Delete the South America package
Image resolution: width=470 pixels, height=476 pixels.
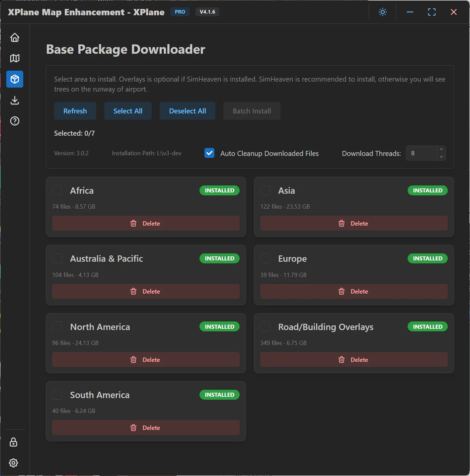click(146, 428)
